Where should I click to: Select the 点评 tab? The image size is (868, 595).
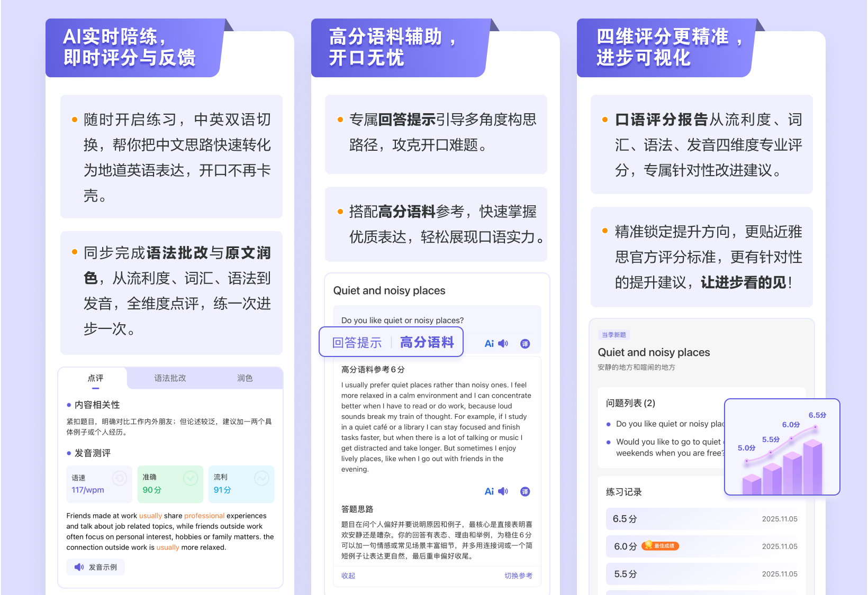(x=96, y=378)
